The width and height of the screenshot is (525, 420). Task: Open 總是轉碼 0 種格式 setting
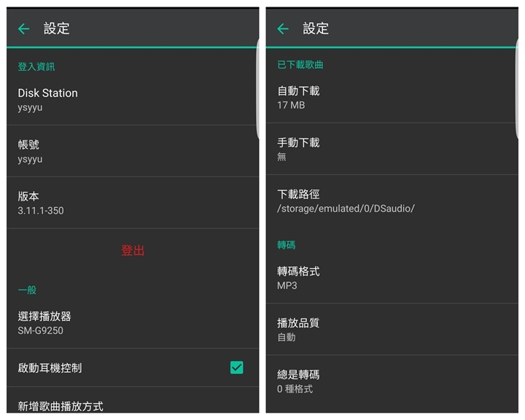392,381
